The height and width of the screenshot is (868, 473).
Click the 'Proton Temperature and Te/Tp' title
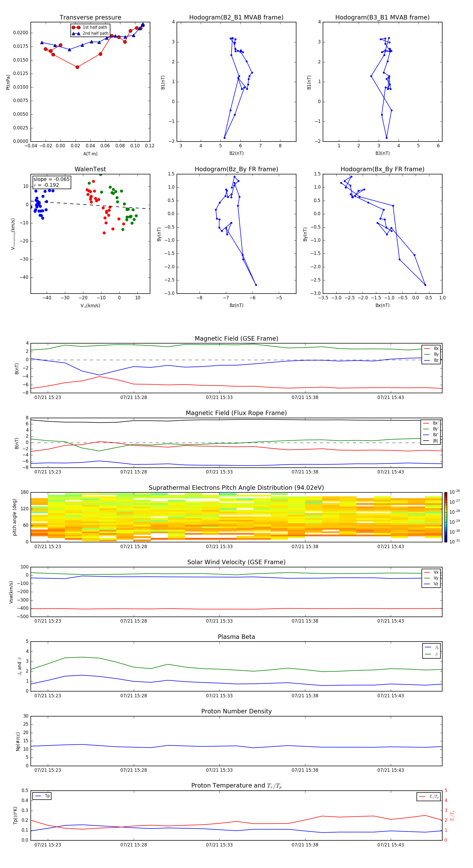(236, 786)
